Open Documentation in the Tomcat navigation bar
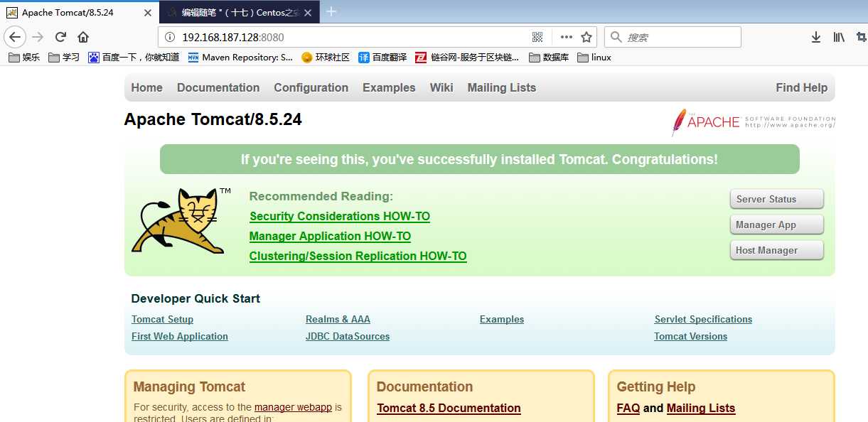 point(218,87)
